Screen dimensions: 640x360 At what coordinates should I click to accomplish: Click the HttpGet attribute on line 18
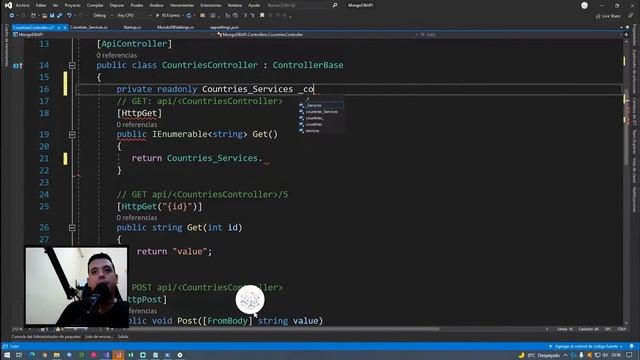pyautogui.click(x=139, y=113)
